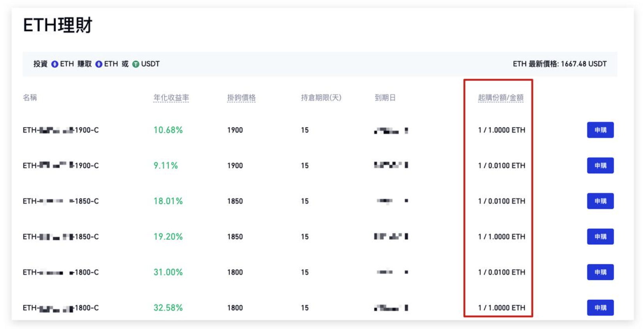Image resolution: width=644 pixels, height=329 pixels.
Task: Click the 掛鉤價格 column header
Action: point(241,97)
